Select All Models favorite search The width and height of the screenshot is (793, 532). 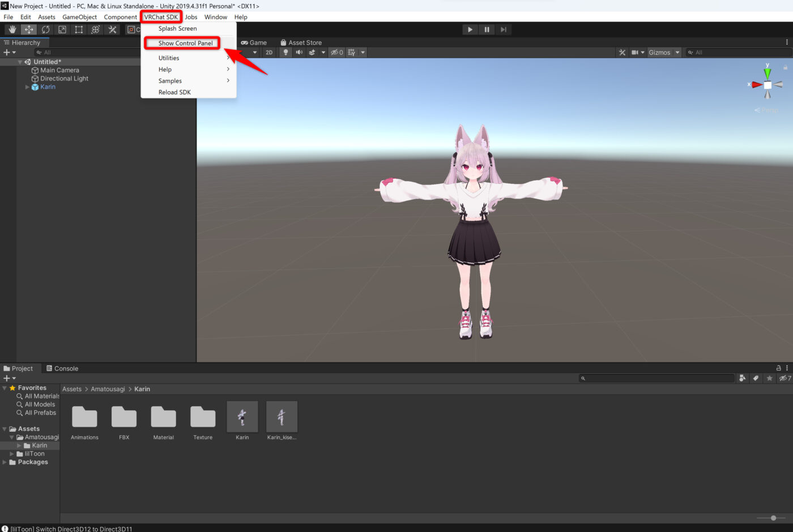tap(40, 404)
